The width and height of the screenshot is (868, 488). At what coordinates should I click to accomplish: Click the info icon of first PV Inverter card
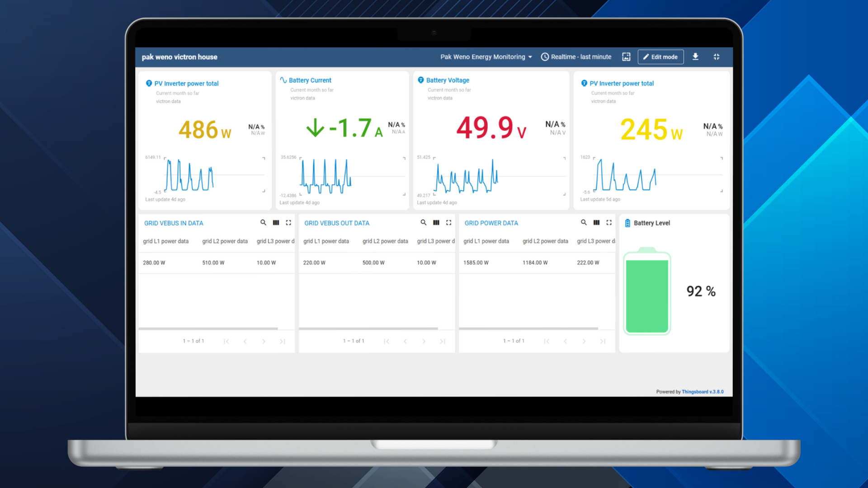[149, 84]
